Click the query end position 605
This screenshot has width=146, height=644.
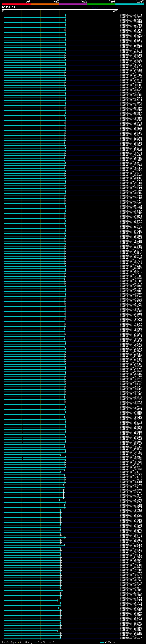(115, 11)
